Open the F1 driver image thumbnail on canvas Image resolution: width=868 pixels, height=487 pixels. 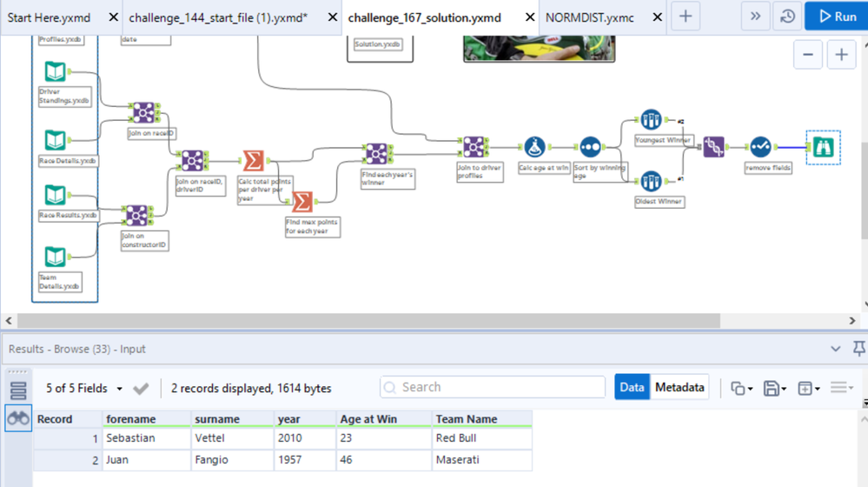click(x=540, y=49)
